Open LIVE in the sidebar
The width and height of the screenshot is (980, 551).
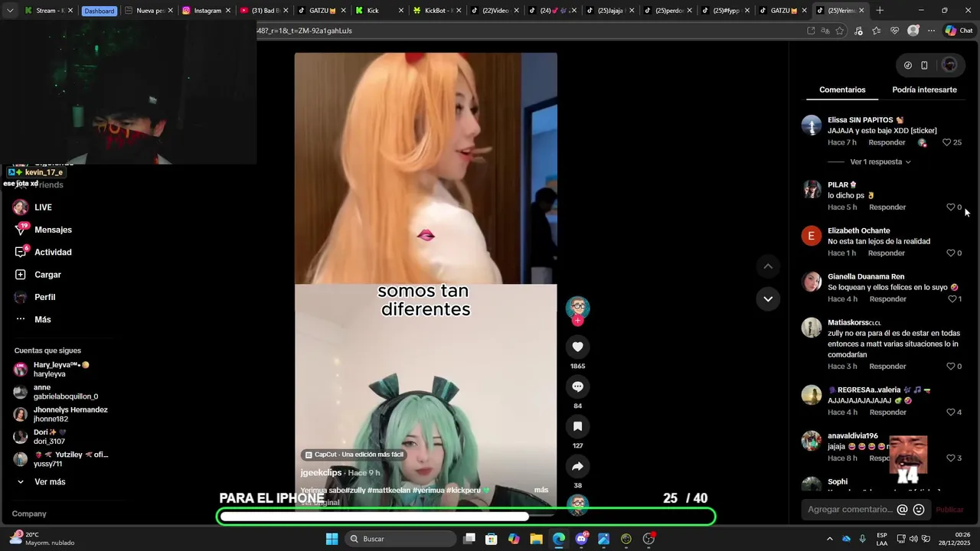[43, 207]
